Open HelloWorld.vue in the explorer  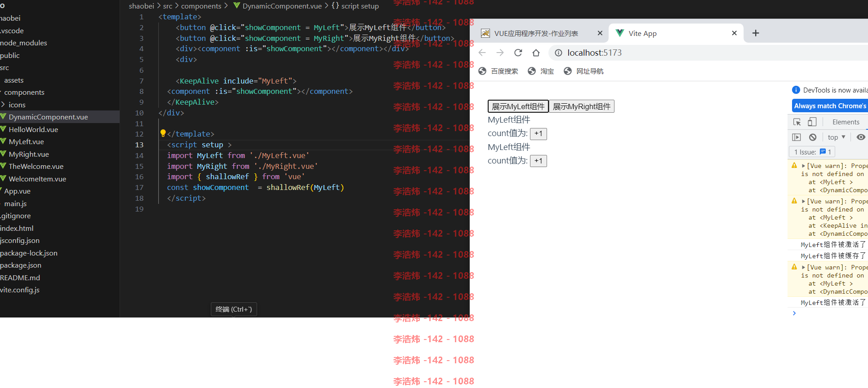(x=33, y=129)
